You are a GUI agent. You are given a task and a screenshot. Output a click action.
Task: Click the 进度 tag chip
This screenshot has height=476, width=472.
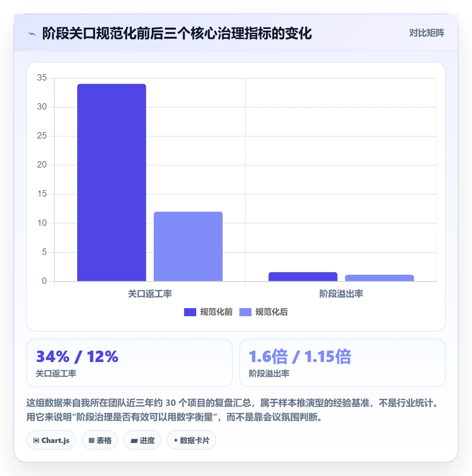click(x=142, y=440)
